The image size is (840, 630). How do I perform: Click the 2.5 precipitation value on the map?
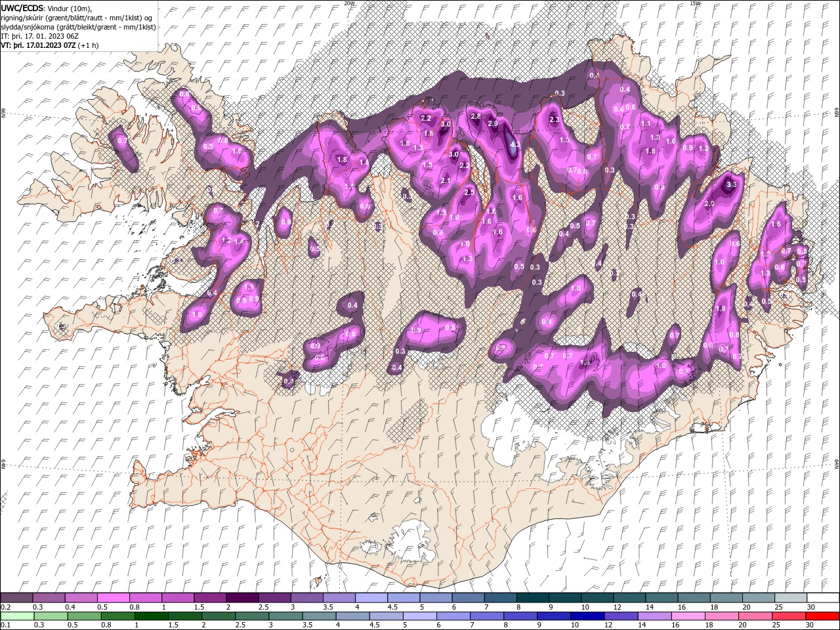[x=469, y=192]
